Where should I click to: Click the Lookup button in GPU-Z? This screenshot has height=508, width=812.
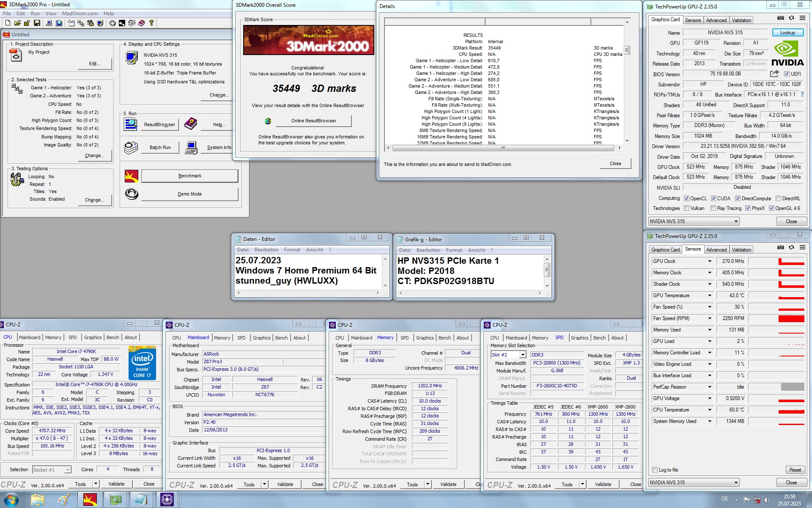(787, 33)
